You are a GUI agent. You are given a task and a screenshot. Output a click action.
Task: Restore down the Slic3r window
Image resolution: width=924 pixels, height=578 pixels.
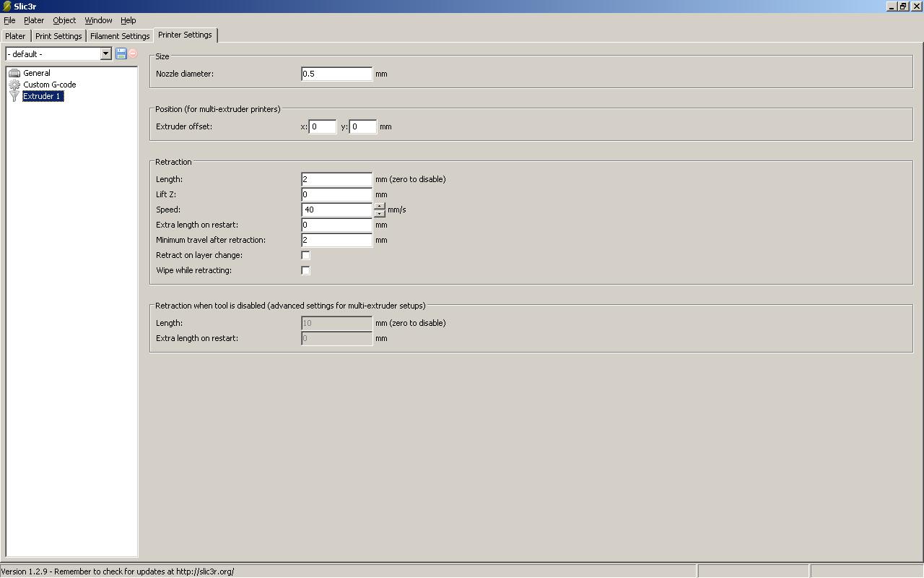point(903,6)
